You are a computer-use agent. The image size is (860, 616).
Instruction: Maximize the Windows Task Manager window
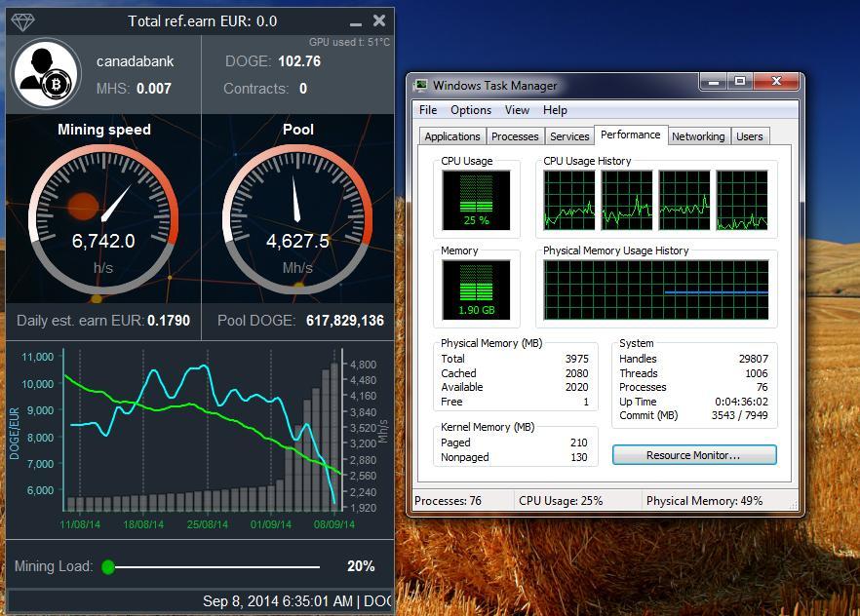(x=739, y=83)
